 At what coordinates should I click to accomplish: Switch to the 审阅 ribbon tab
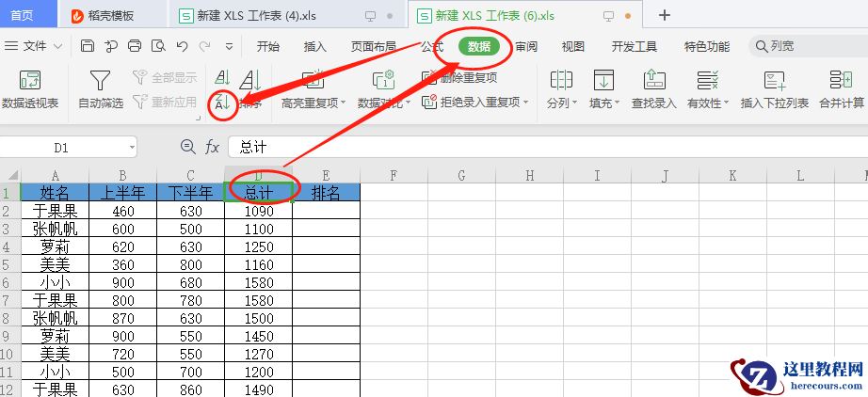(526, 46)
